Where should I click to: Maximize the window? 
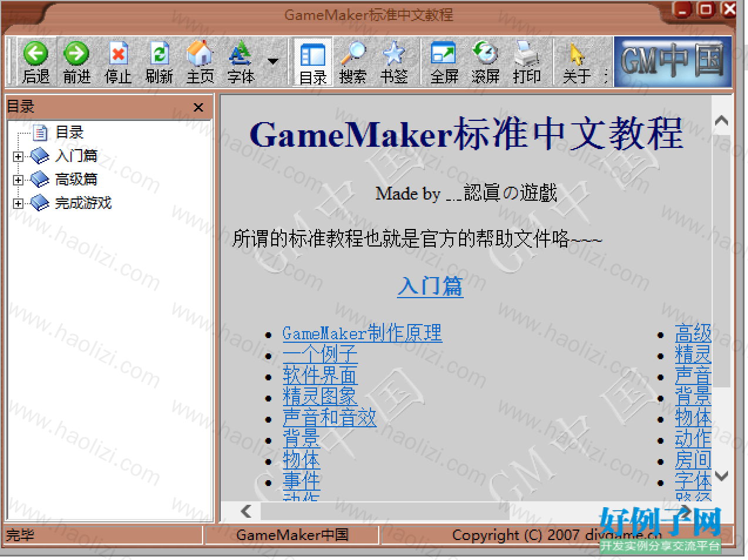pyautogui.click(x=705, y=9)
